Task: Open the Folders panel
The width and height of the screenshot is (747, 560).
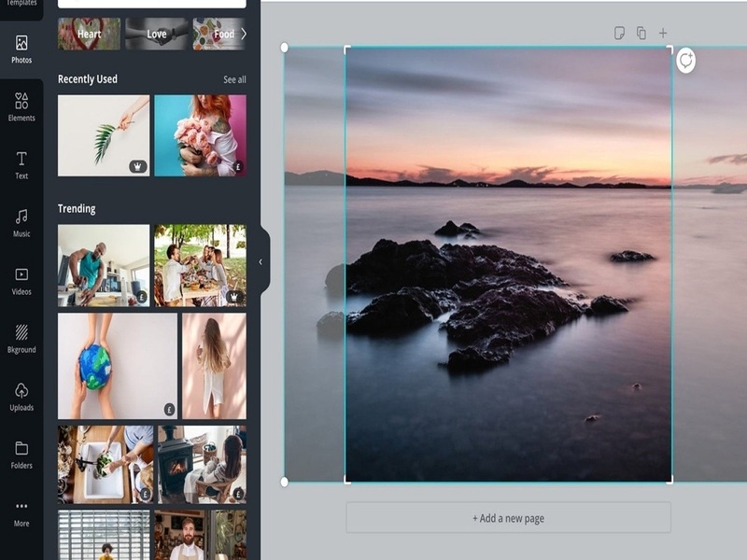Action: click(21, 455)
